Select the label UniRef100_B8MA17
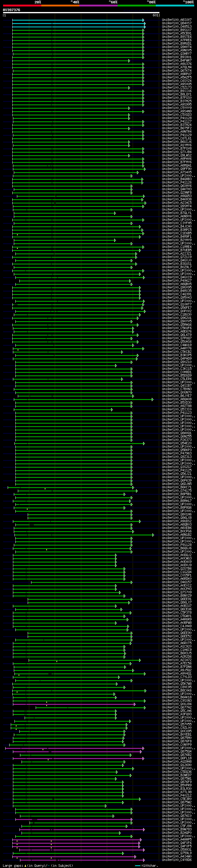Viewport: 197px width, 868px height. click(177, 500)
